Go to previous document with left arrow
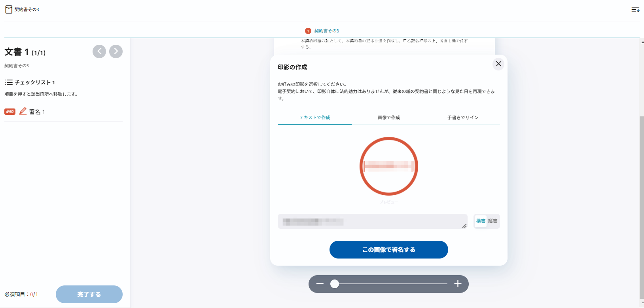The image size is (644, 308). [99, 51]
